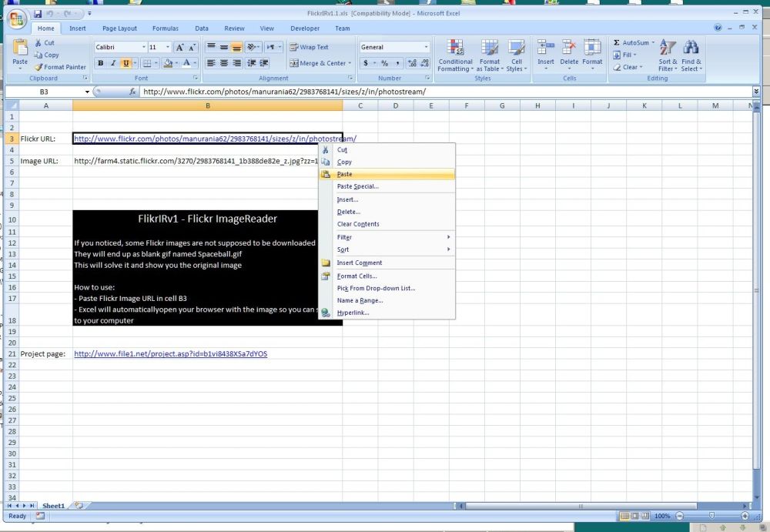Apply Accounting Number Format dollar icon
Screen dimensions: 770x532
click(366, 63)
